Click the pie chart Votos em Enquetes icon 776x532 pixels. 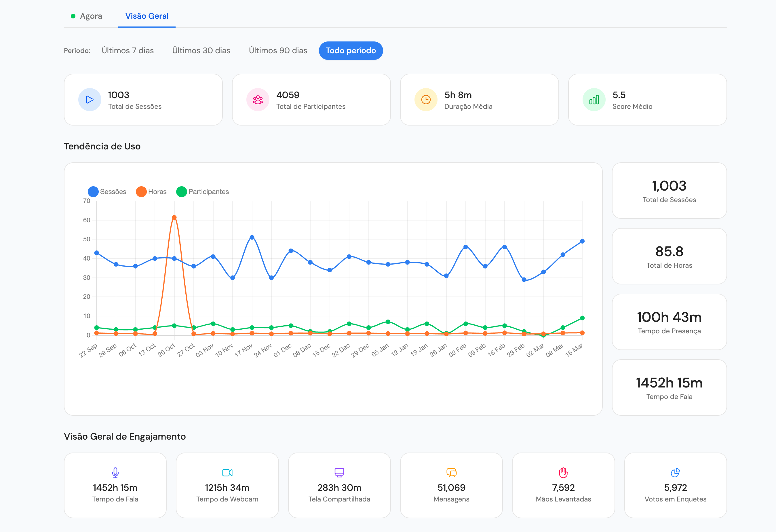coord(675,472)
